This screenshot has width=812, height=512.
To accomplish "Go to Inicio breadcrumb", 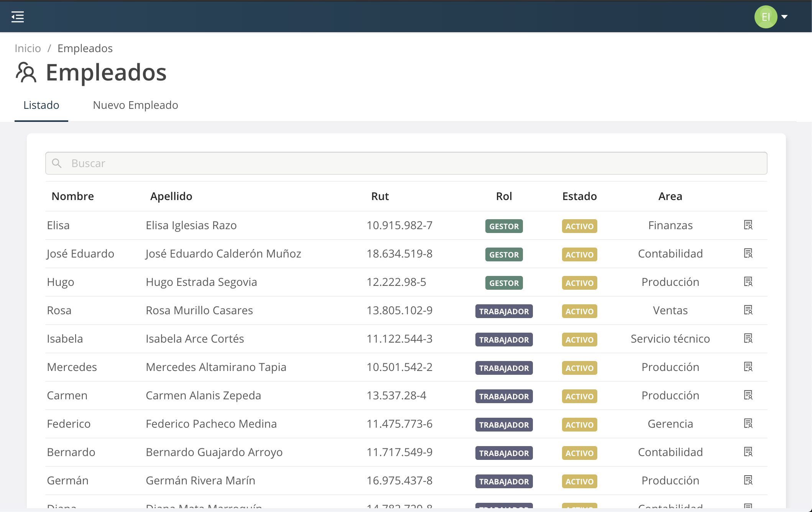I will tap(28, 48).
